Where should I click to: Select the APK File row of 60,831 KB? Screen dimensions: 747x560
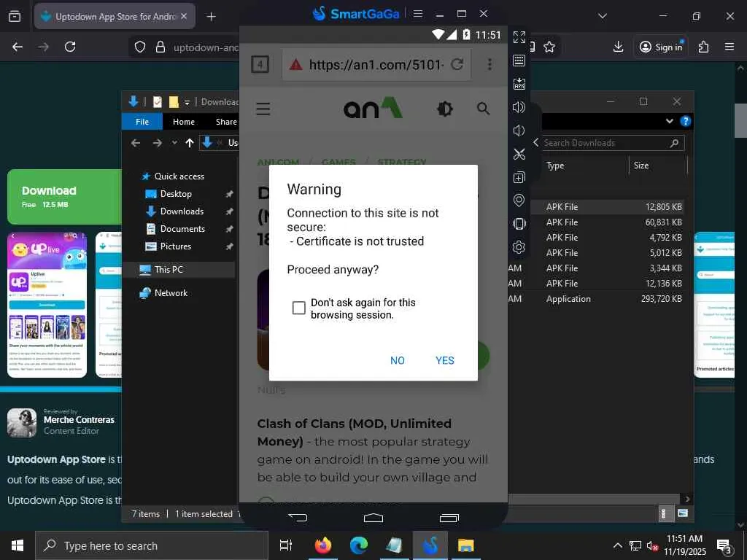point(595,222)
